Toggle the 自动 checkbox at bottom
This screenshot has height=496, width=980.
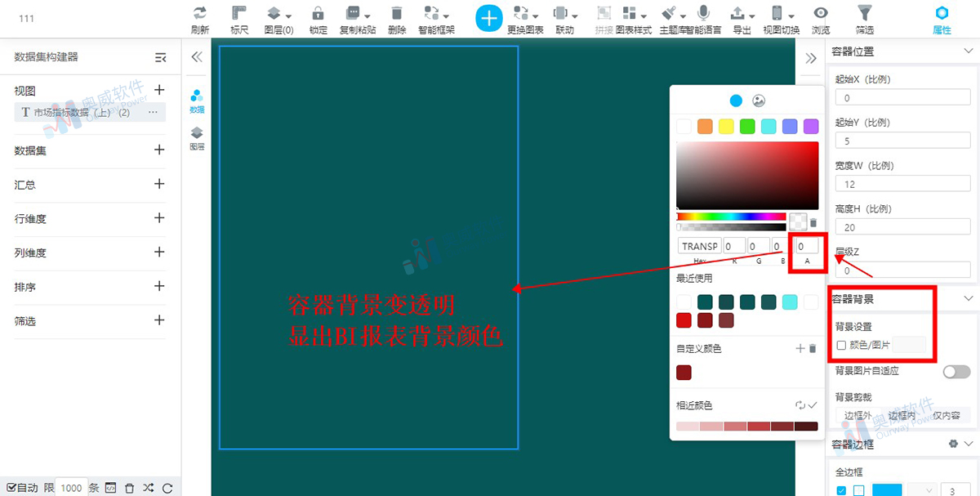(11, 488)
